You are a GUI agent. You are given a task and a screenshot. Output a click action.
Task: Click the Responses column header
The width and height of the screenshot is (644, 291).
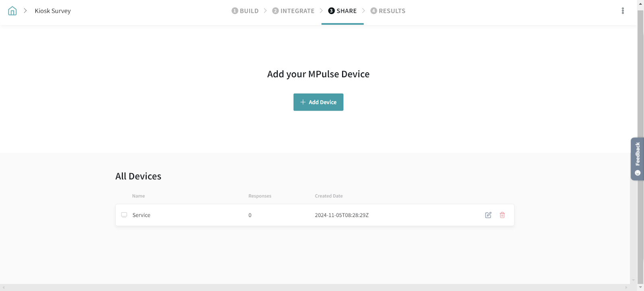(x=260, y=196)
